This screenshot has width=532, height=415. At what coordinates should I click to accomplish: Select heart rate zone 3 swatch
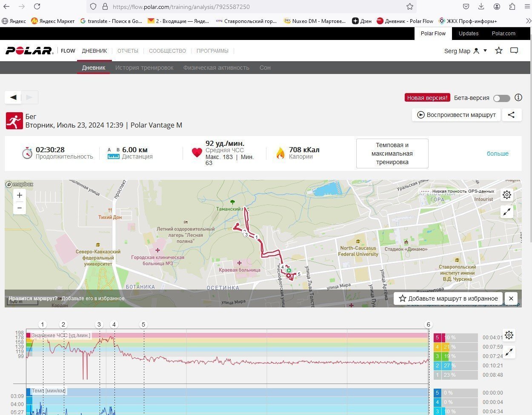437,356
